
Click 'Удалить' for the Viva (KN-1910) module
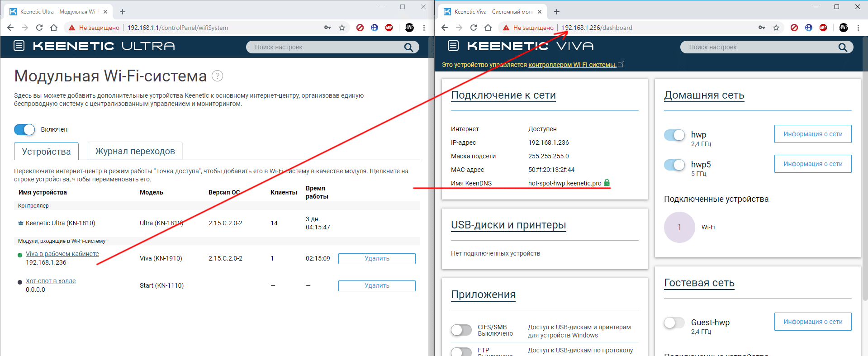pos(376,258)
